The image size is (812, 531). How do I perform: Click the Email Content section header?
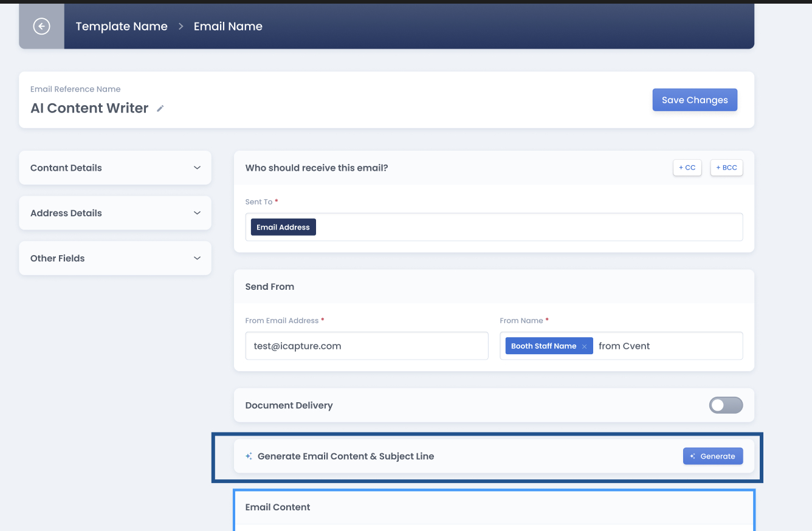(278, 507)
